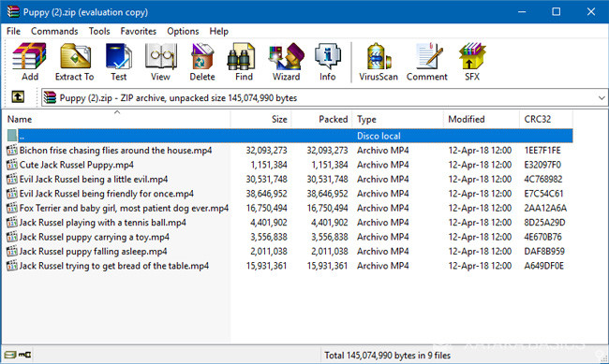The height and width of the screenshot is (364, 609).
Task: Click the Delete files icon
Action: (202, 56)
